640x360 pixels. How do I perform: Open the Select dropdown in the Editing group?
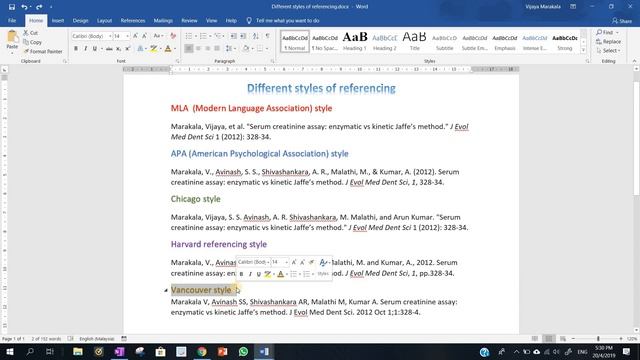609,51
